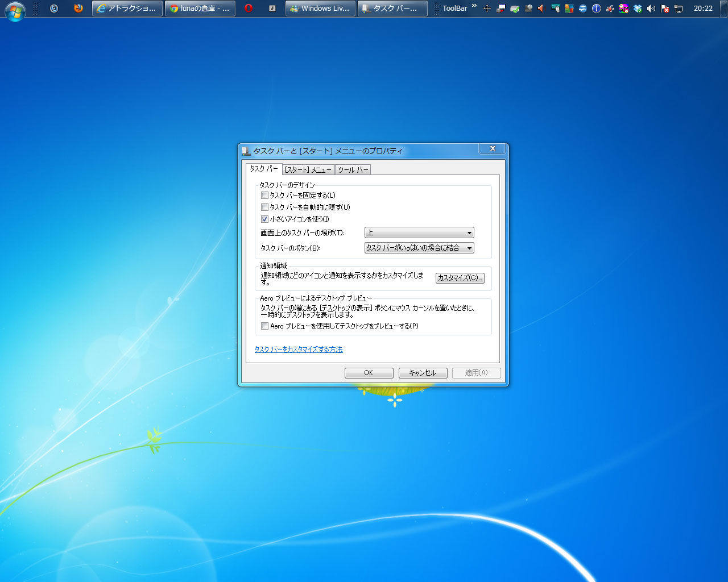Click the カスタマイズ(C)... button
Screen dimensions: 728x582
click(x=460, y=278)
